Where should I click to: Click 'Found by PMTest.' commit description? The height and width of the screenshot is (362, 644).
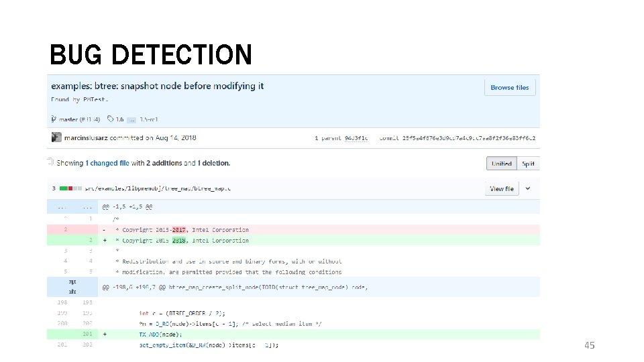tap(80, 99)
